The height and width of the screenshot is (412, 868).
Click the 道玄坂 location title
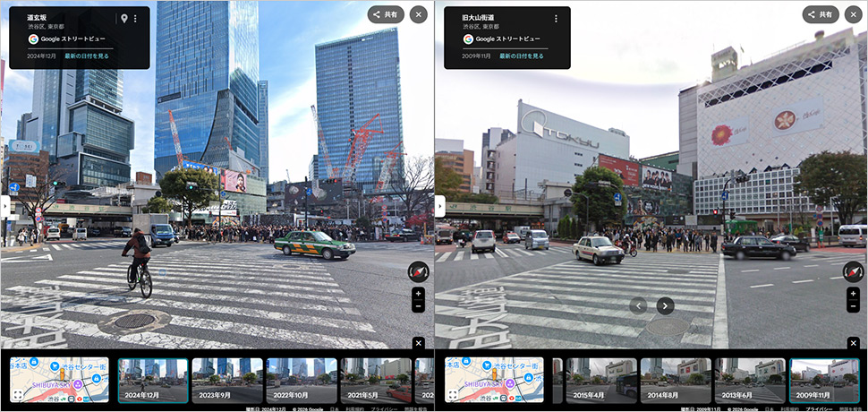coord(38,17)
